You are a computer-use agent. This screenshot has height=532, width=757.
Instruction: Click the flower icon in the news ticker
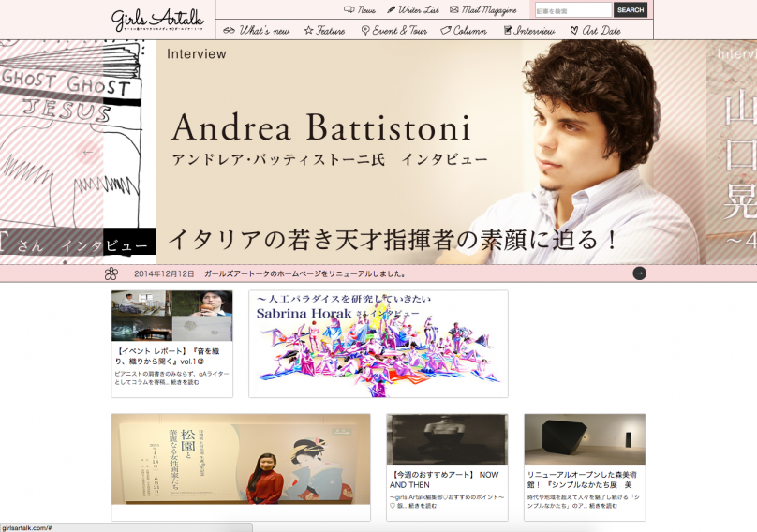click(111, 273)
